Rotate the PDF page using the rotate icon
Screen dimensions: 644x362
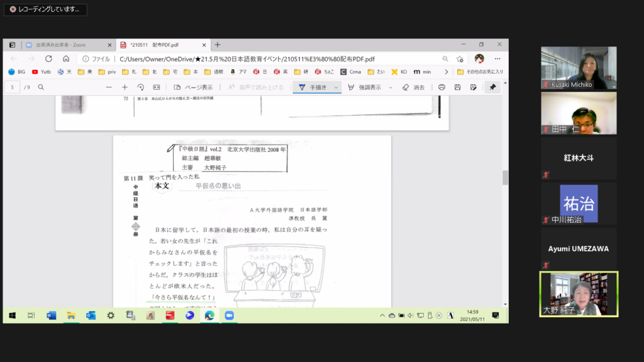pyautogui.click(x=140, y=87)
